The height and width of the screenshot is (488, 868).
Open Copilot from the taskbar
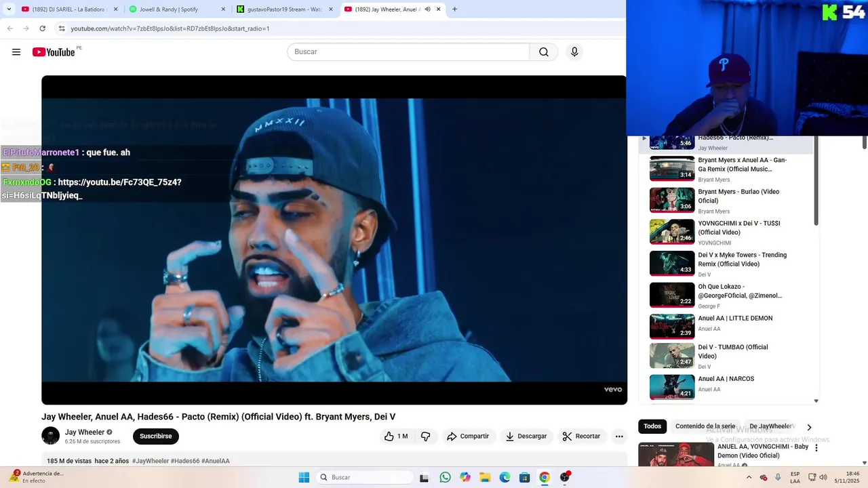coord(465,477)
